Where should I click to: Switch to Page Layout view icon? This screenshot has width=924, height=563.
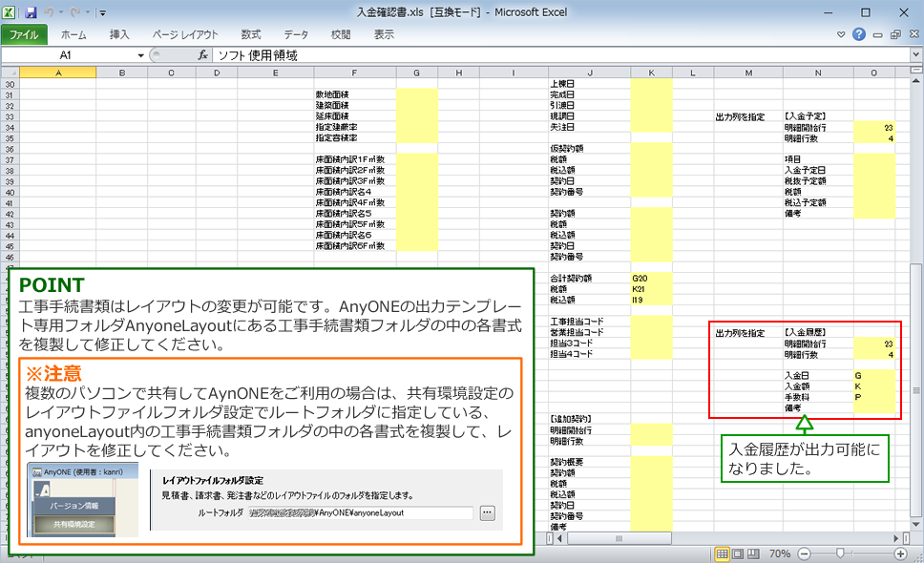coord(738,553)
